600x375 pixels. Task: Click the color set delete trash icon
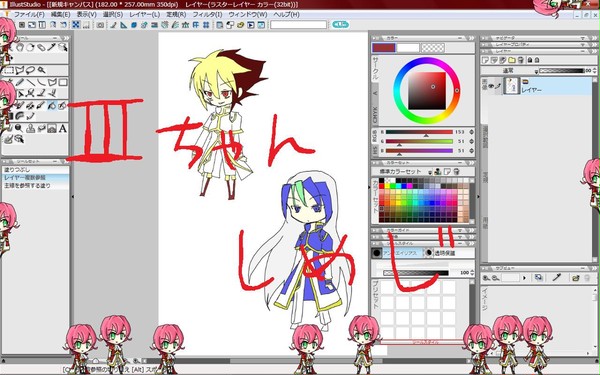456,171
